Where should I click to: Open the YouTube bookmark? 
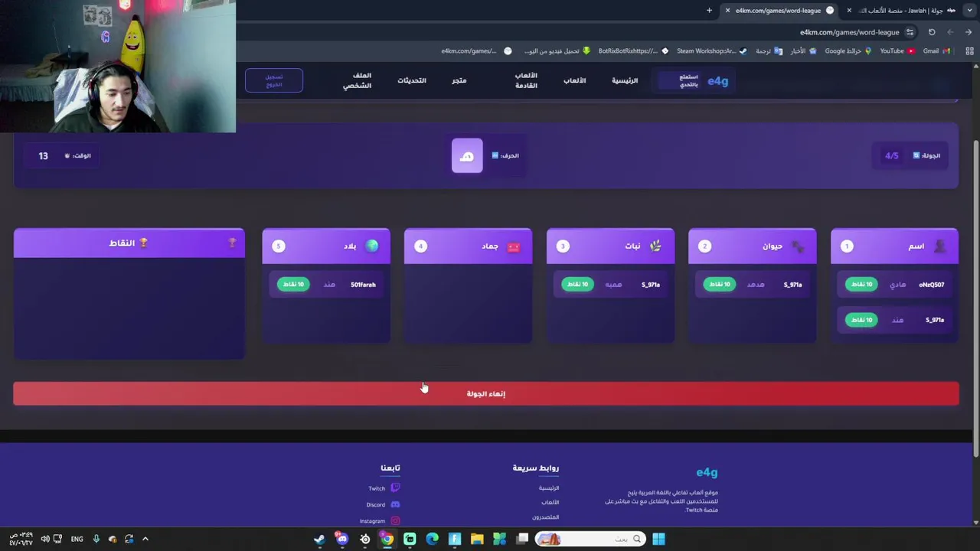click(x=897, y=51)
